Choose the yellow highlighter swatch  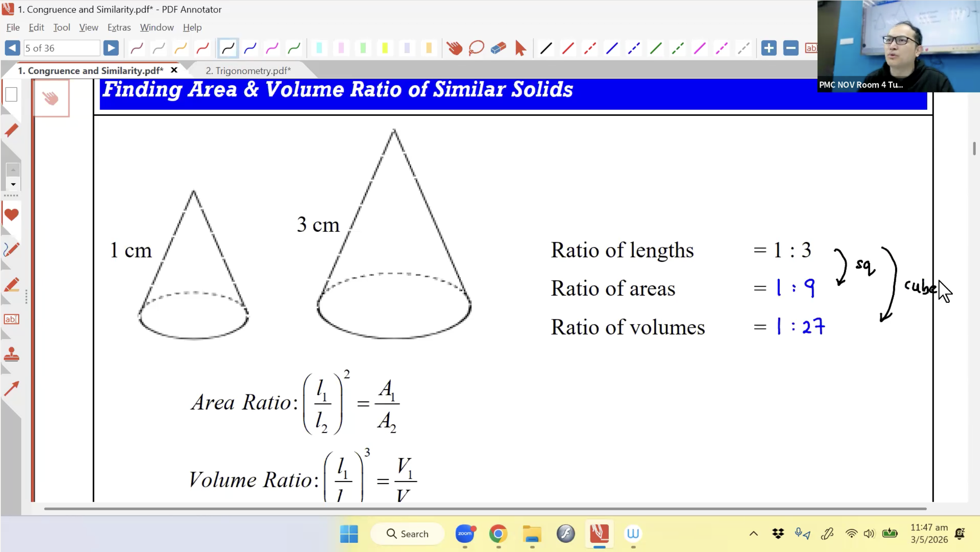pyautogui.click(x=385, y=48)
